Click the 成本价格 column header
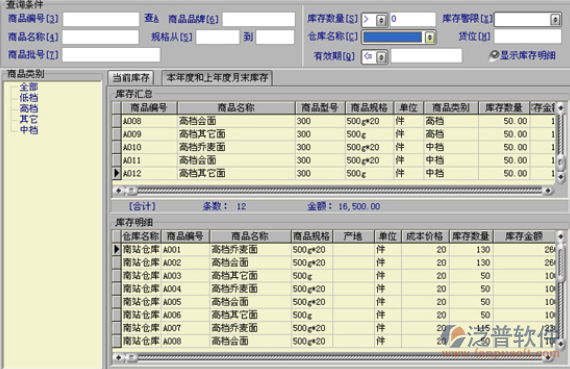 tap(424, 236)
